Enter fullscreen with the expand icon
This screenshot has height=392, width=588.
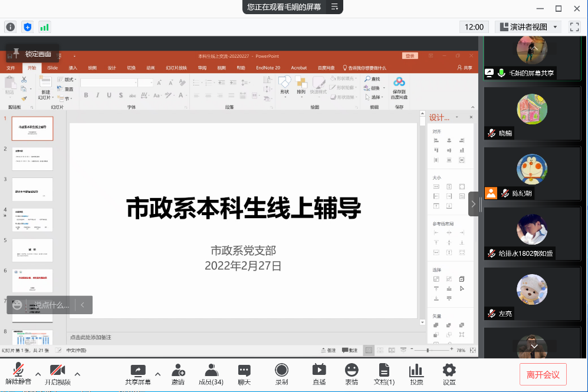574,27
